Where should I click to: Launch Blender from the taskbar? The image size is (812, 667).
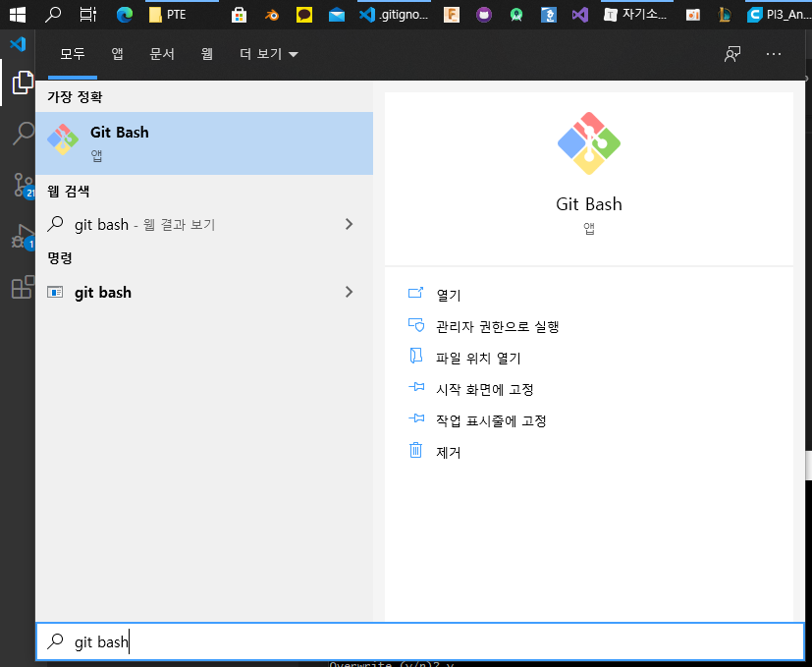pyautogui.click(x=271, y=15)
